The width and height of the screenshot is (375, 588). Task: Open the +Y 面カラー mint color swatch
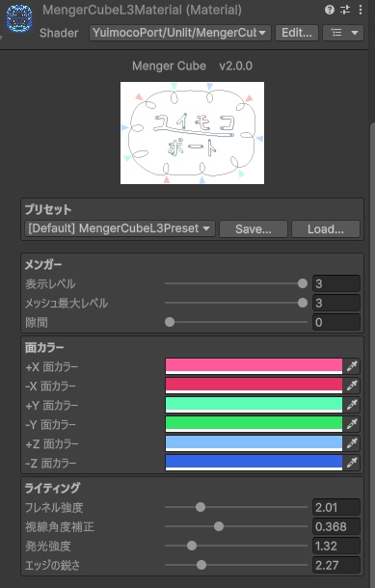pyautogui.click(x=254, y=405)
